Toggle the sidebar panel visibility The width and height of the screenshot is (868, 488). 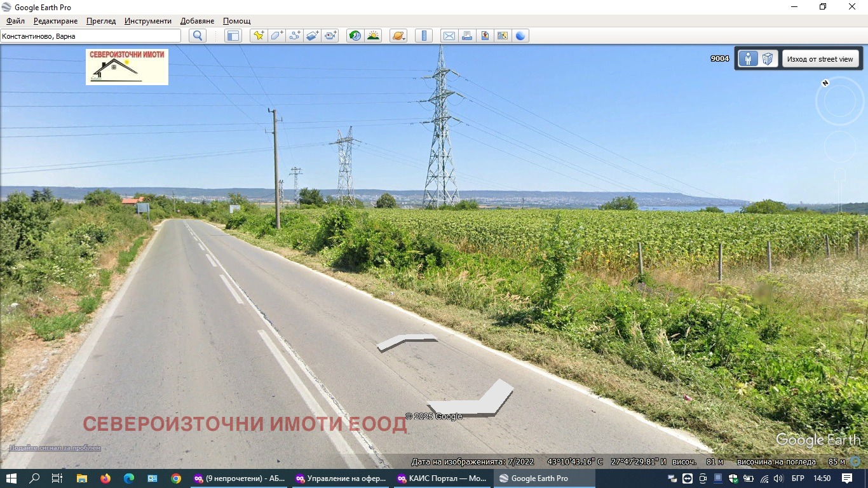tap(233, 36)
